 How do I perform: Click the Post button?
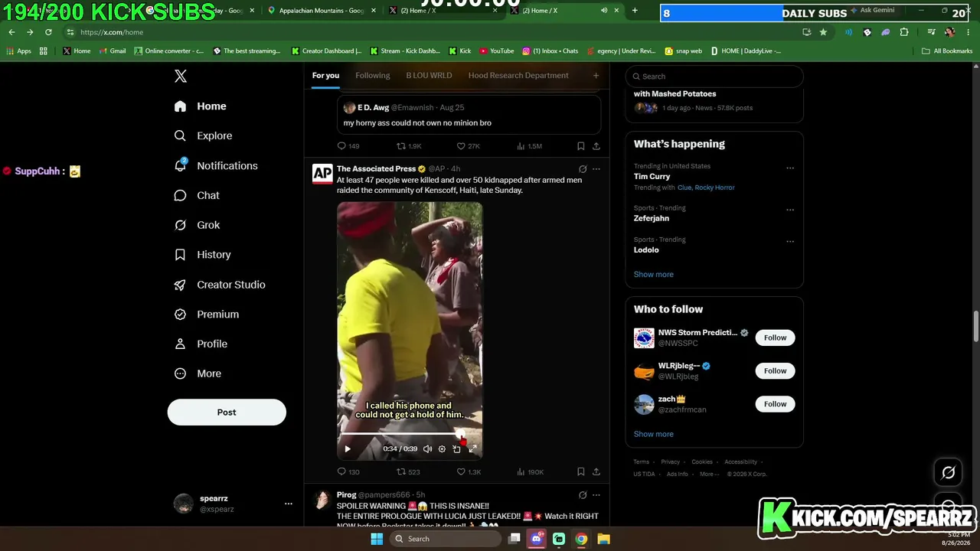(x=227, y=412)
